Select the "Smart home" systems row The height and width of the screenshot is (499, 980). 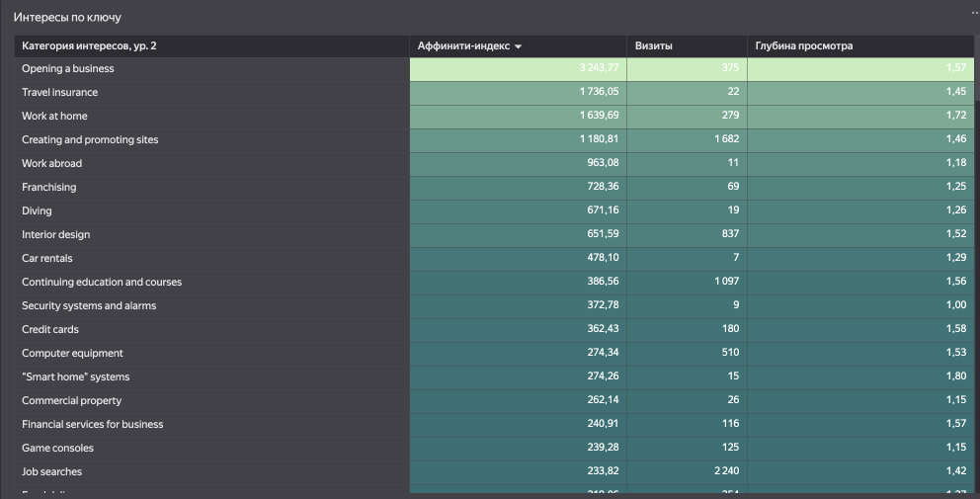click(x=76, y=377)
